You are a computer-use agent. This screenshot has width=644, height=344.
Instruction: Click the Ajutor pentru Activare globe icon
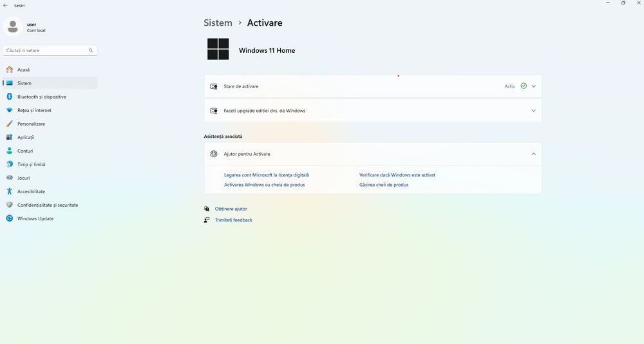(214, 154)
